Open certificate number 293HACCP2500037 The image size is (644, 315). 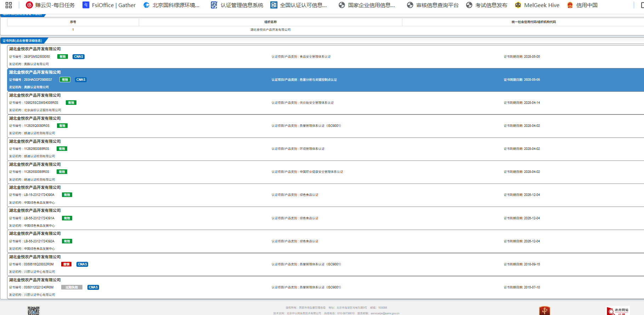pos(38,80)
